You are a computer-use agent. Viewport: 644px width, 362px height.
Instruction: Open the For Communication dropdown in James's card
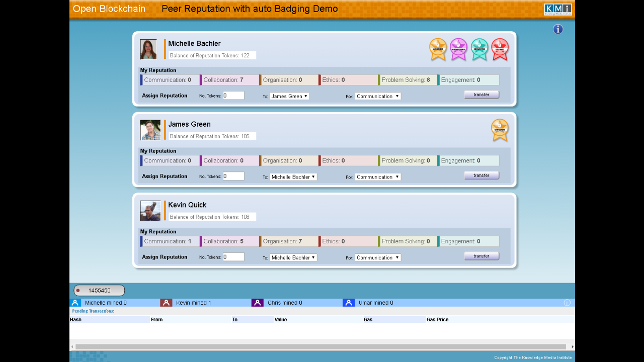378,176
